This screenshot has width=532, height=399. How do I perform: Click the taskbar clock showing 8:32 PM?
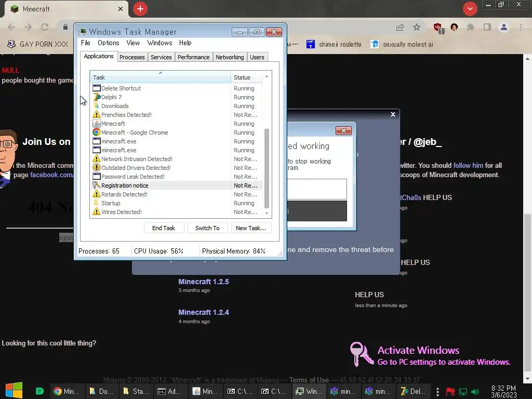point(503,392)
